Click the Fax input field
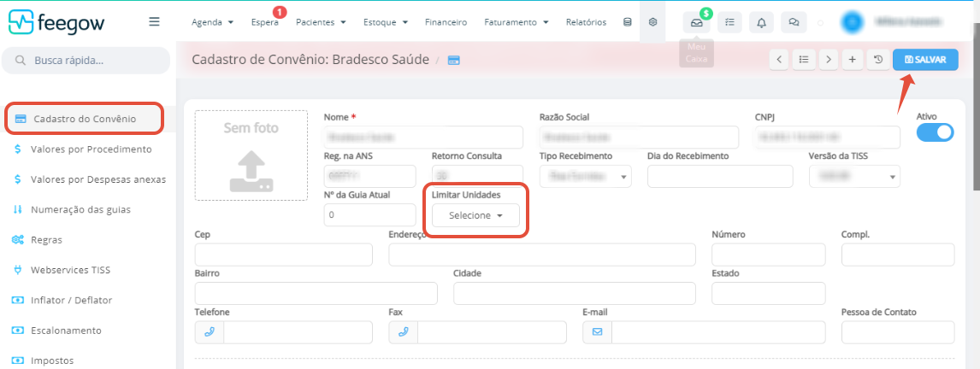980x369 pixels. click(x=492, y=332)
